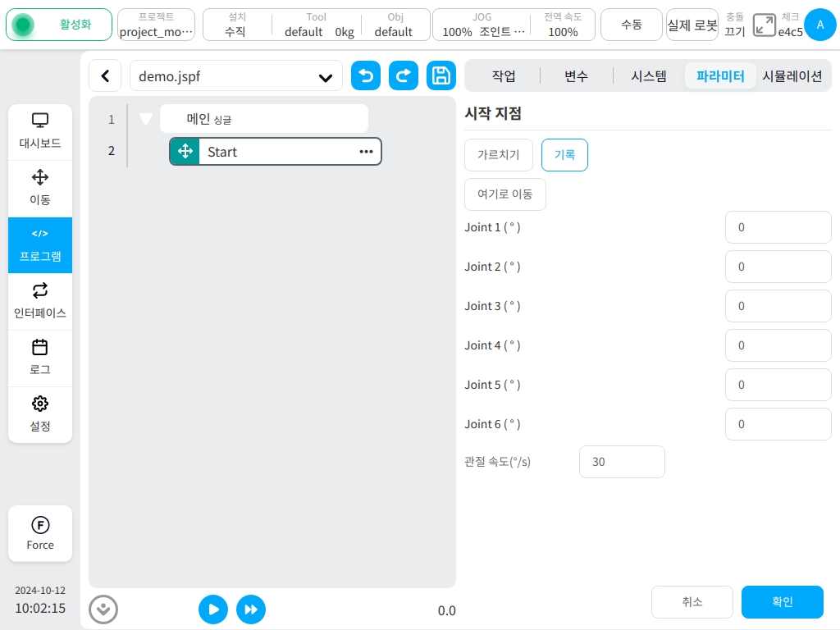Click the Joint 1 angle input field

click(778, 227)
